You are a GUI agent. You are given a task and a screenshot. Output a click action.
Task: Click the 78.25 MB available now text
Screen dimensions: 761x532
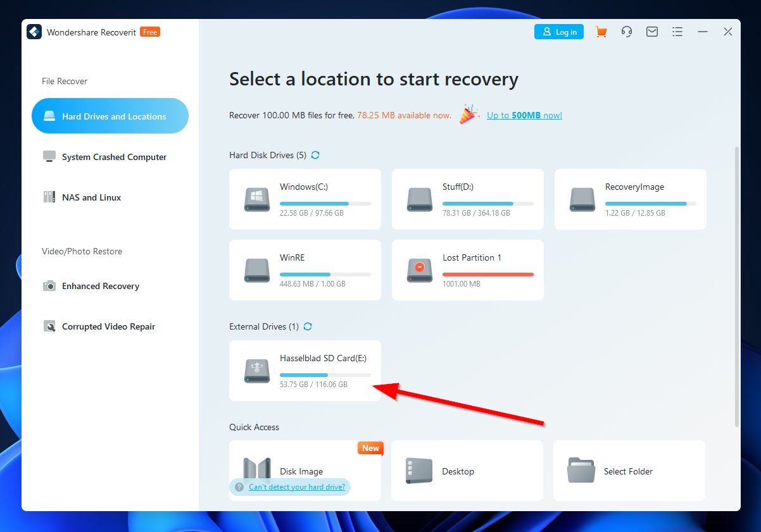pos(404,115)
